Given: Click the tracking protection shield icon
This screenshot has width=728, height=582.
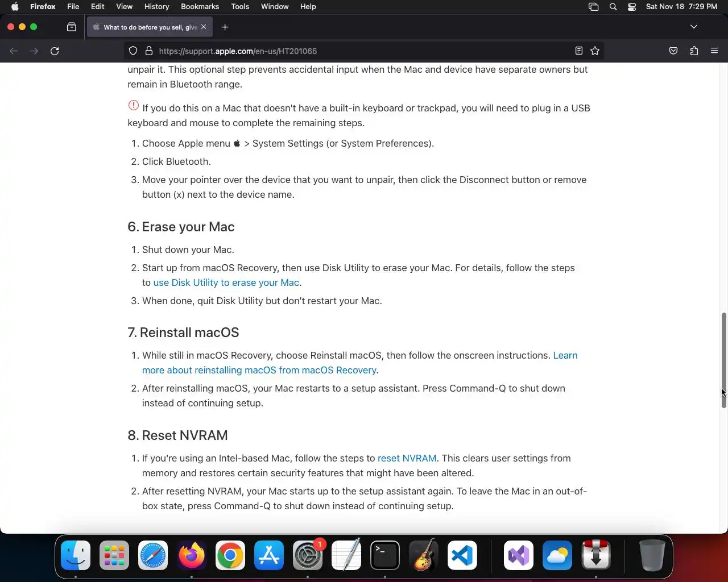Looking at the screenshot, I should click(133, 51).
